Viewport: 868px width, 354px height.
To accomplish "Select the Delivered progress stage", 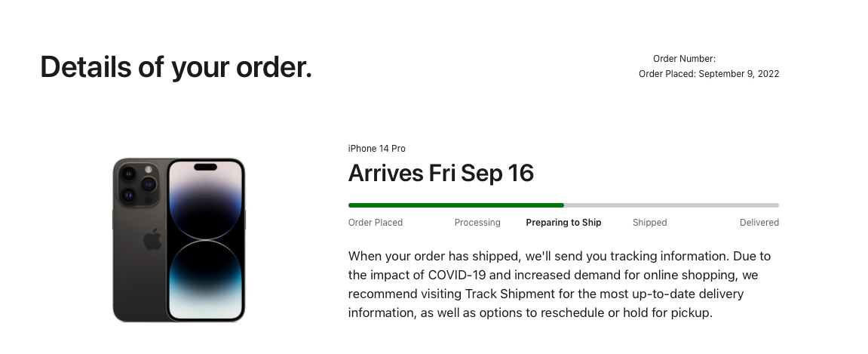I will point(759,223).
